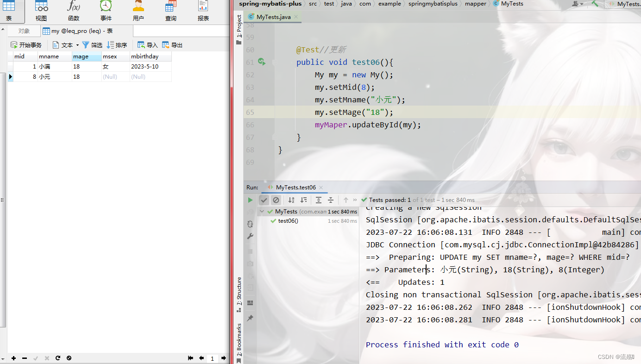
Task: Click the Collapse All icon in test runner
Action: (330, 200)
